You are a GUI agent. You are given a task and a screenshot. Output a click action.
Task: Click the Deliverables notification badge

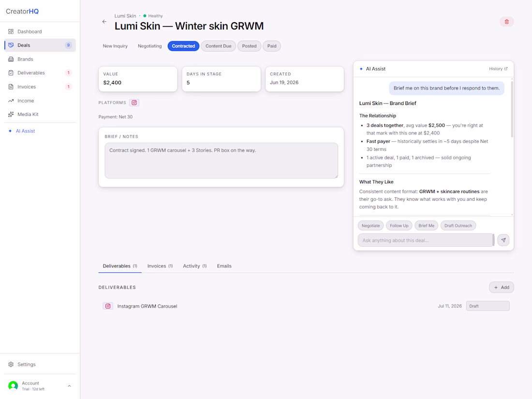[68, 73]
